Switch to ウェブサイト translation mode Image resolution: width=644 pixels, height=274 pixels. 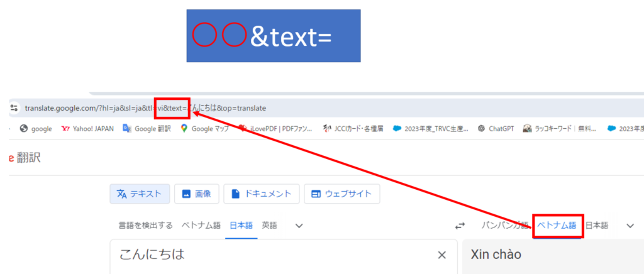click(341, 194)
